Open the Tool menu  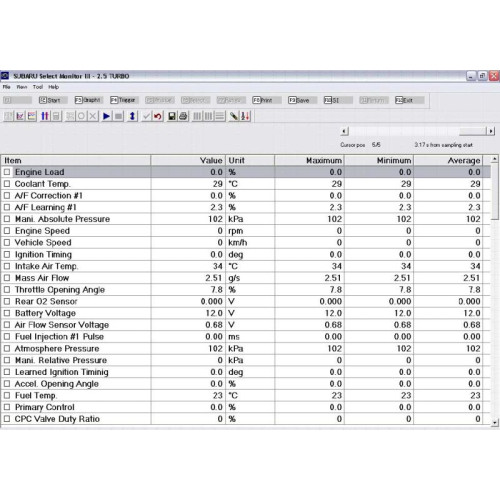[x=38, y=87]
